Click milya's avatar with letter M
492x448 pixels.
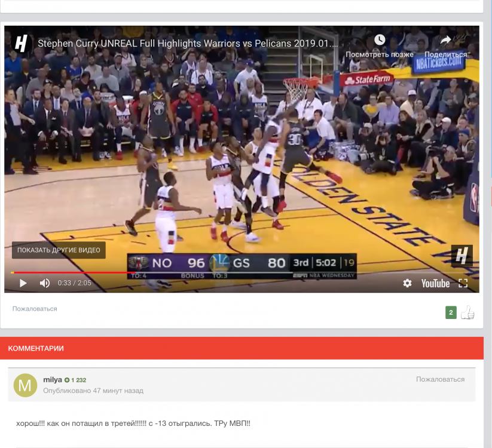coord(25,386)
